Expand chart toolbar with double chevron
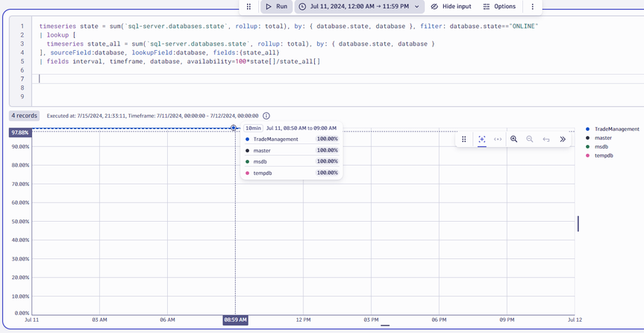 [x=563, y=140]
